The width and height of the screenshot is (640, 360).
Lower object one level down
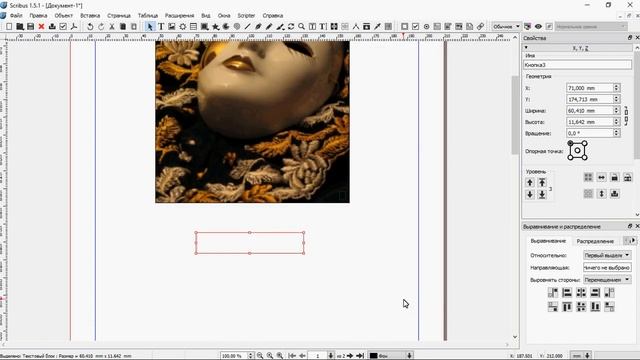point(530,195)
